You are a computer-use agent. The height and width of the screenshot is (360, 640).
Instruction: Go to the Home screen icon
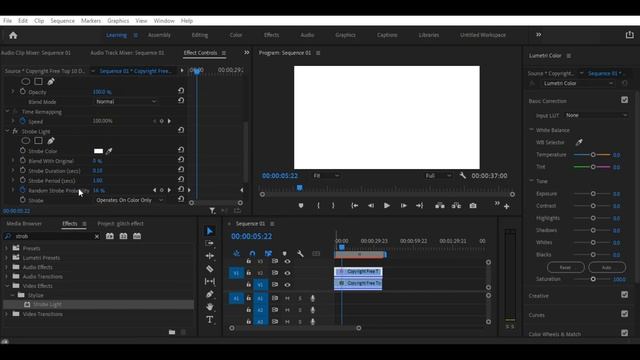tap(13, 36)
